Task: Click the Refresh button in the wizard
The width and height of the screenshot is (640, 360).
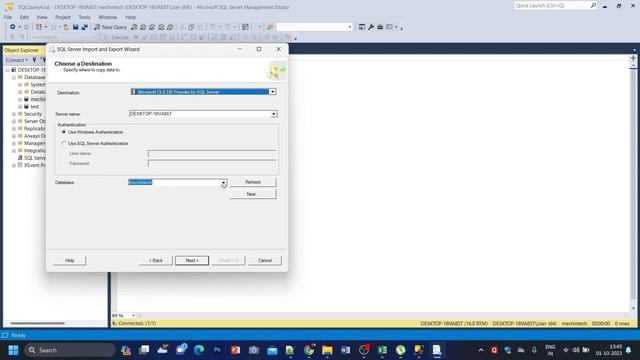Action: (x=253, y=182)
